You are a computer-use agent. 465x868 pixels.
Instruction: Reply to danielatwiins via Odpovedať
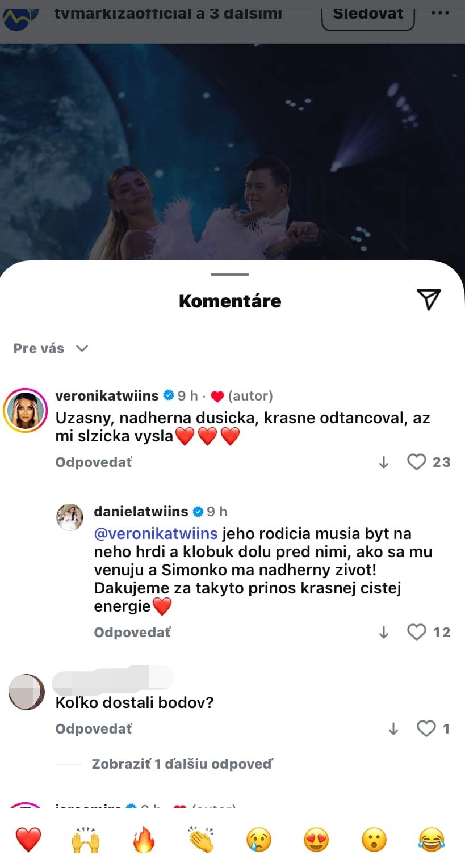[x=132, y=633]
